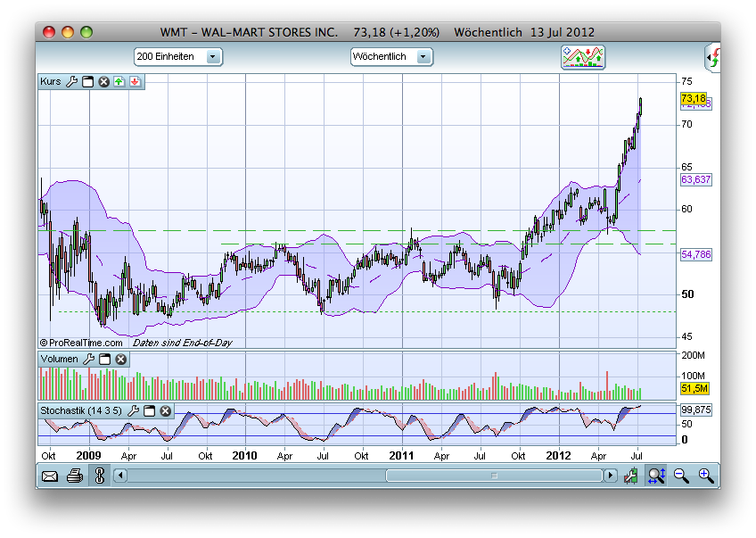Close the window with red button
Viewport: 756px width, 538px height.
coord(49,32)
